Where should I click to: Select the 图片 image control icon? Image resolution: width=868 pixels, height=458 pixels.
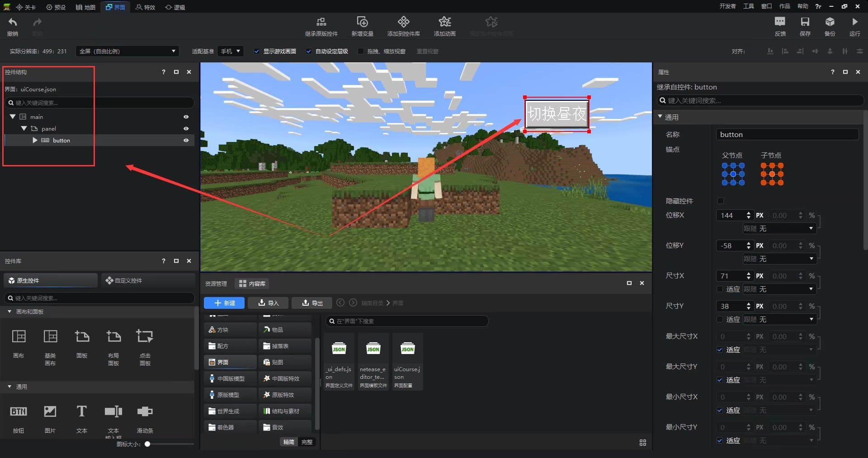click(x=50, y=411)
